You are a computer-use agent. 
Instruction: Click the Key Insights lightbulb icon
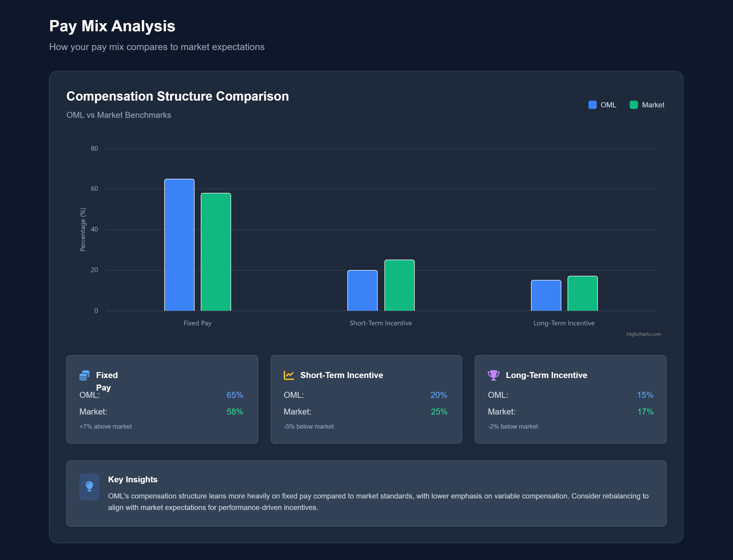tap(89, 486)
